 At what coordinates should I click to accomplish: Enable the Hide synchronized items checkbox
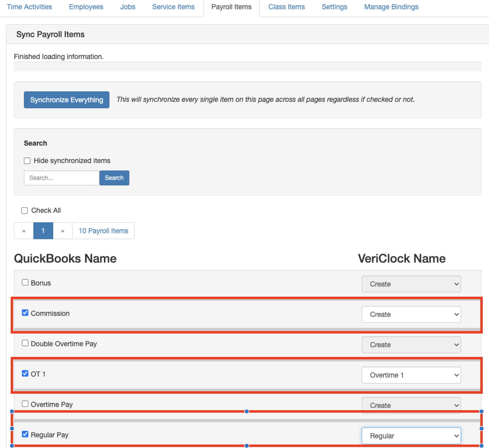27,161
